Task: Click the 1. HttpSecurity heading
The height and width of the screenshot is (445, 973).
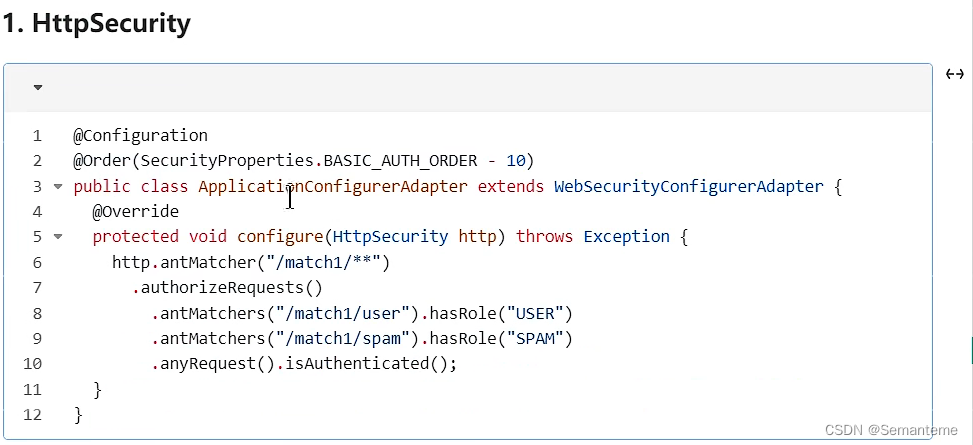Action: tap(96, 24)
